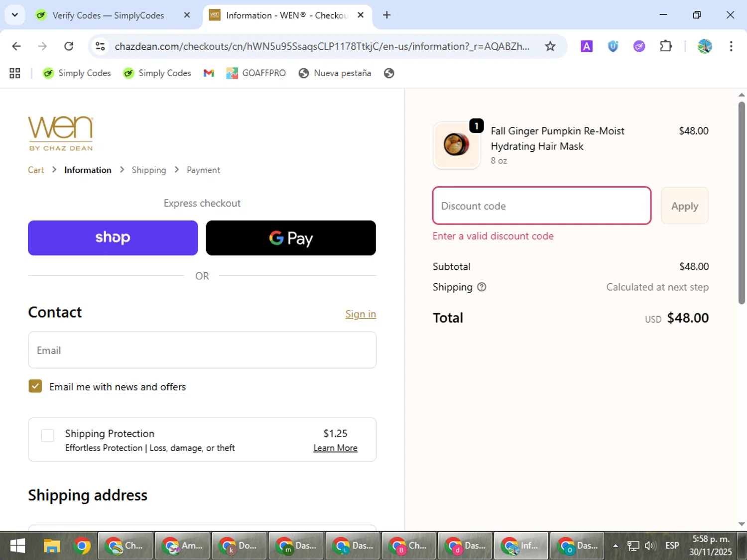Switch to the Verify Codes SimplyCodes tab
747x560 pixels.
pos(107,15)
